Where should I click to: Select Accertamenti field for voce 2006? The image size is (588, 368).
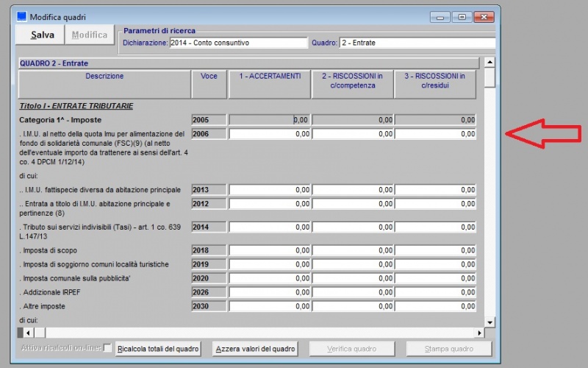coord(270,134)
